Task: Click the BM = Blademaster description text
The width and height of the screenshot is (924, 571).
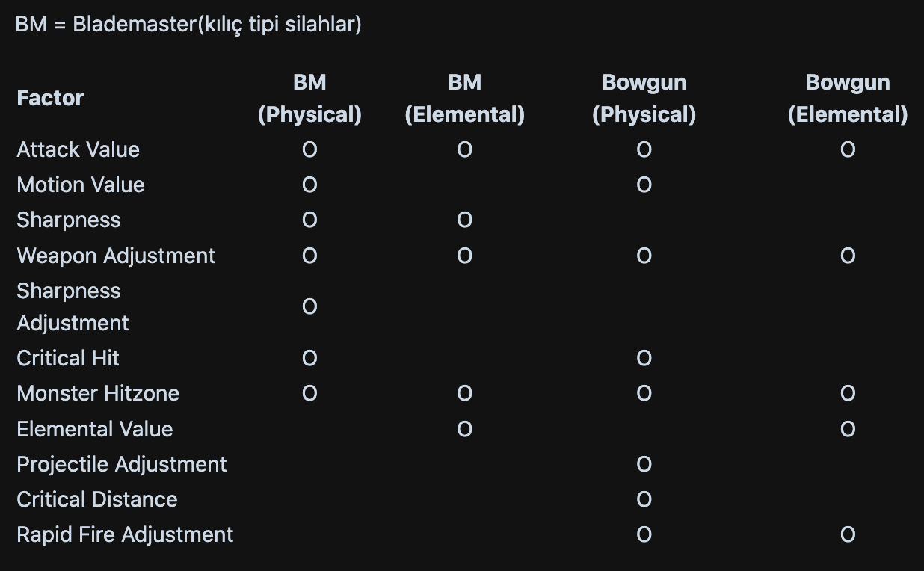Action: 188,25
